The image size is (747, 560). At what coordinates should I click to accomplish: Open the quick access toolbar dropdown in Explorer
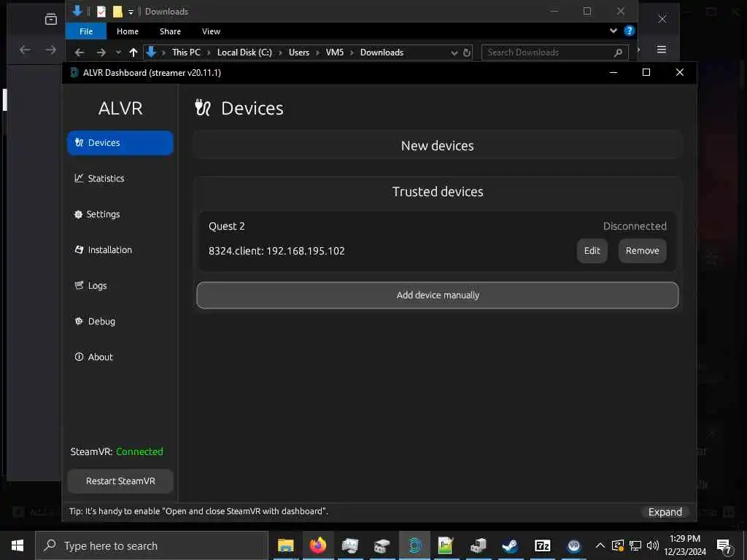pos(131,12)
